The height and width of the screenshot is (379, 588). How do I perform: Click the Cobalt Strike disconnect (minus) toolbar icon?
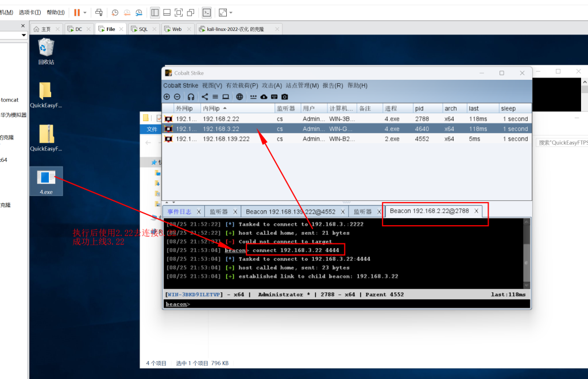[177, 96]
